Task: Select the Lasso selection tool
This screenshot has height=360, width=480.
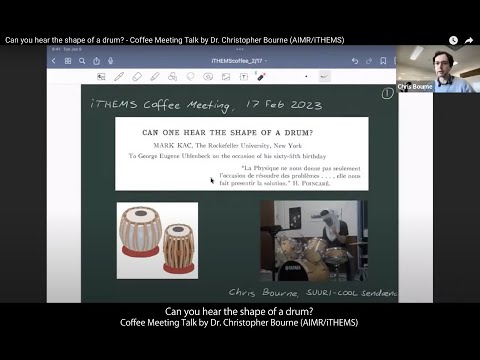Action: [x=190, y=77]
